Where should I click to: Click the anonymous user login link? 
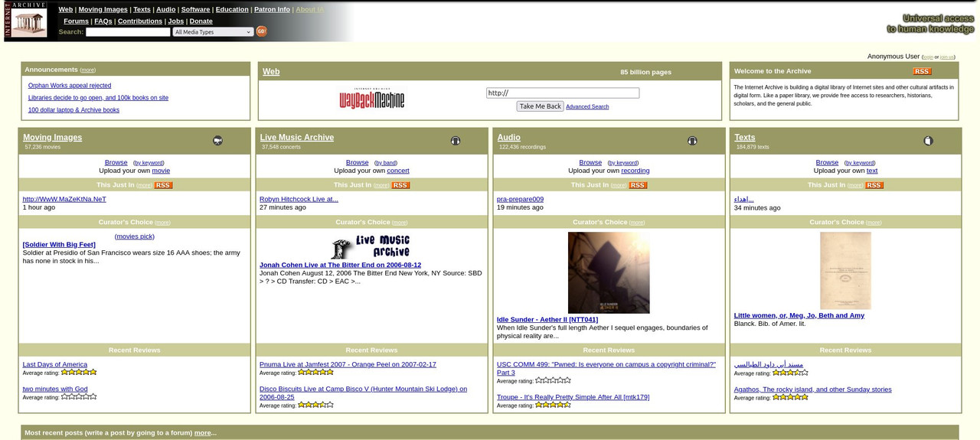[x=928, y=57]
